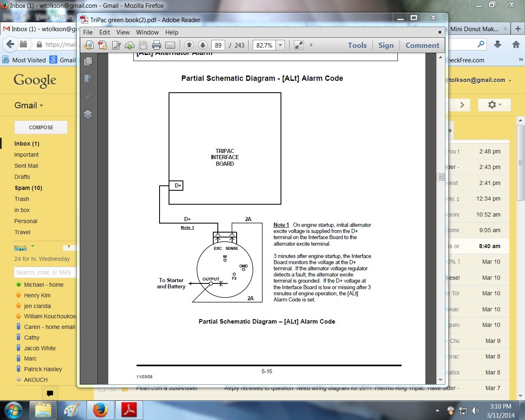The image size is (525, 420).
Task: Open Sent Mail in Gmail
Action: (x=26, y=166)
